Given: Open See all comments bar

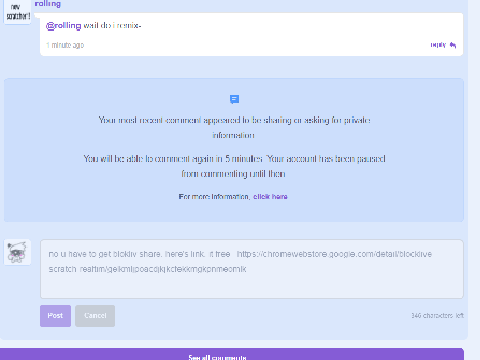Looking at the screenshot, I should pos(232,354).
